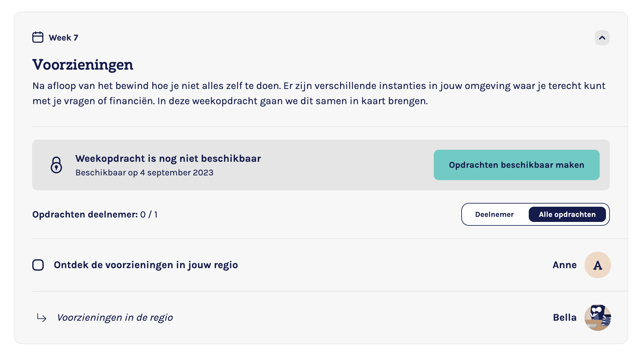Click the 'Opdrachten deelnemer: 0 / 1' counter
This screenshot has width=644, height=359.
(x=95, y=214)
